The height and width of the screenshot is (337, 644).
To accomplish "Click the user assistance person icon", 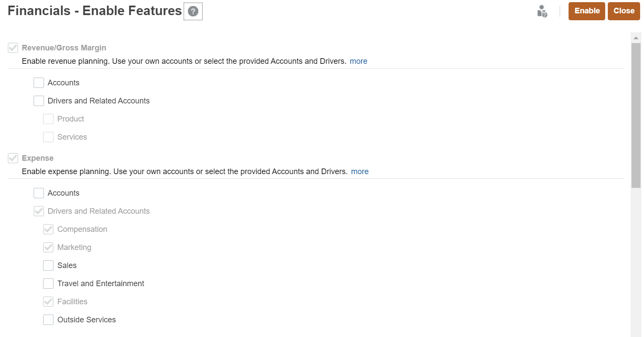I will [x=541, y=11].
